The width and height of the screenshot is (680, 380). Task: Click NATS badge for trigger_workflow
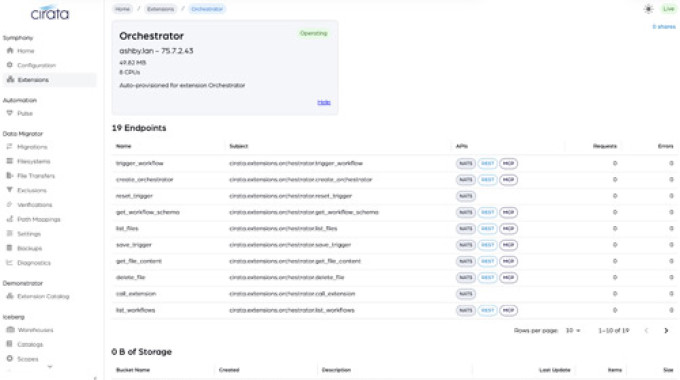466,164
